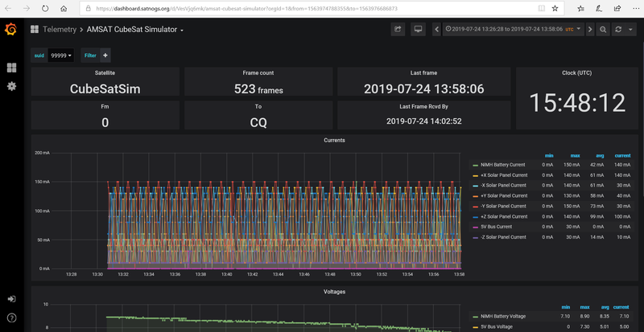The image size is (644, 332).
Task: Open the Clock (UTC) panel title menu
Action: click(x=577, y=72)
